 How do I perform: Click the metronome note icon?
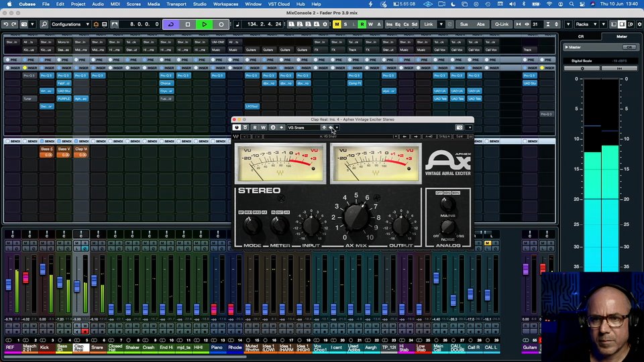[x=237, y=24]
